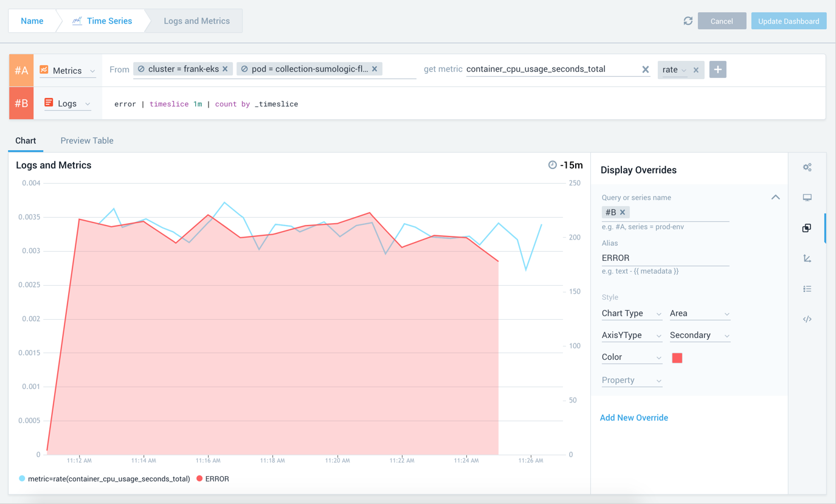Image resolution: width=836 pixels, height=504 pixels.
Task: Open the axes settings icon
Action: coord(807,258)
